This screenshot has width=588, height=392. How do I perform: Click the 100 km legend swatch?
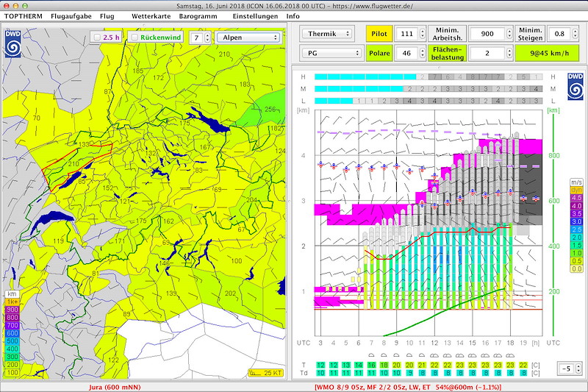click(12, 372)
